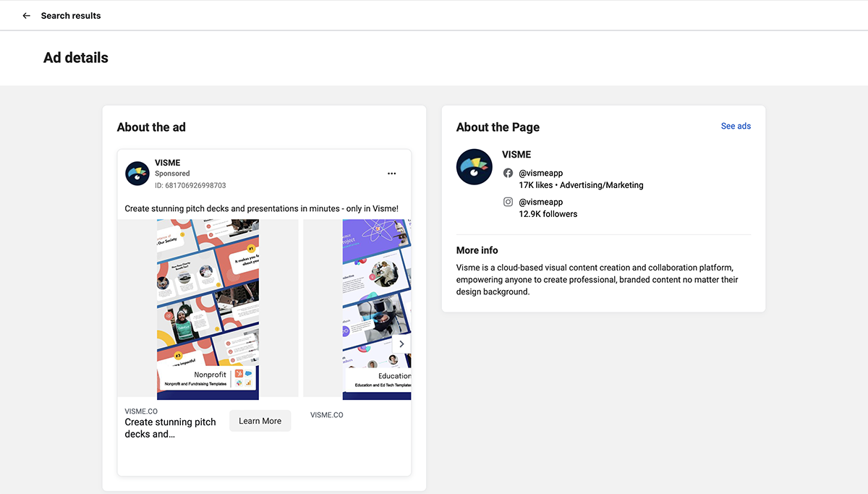
Task: Click the 'Create stunning pitch decks and…' headline
Action: coord(171,428)
